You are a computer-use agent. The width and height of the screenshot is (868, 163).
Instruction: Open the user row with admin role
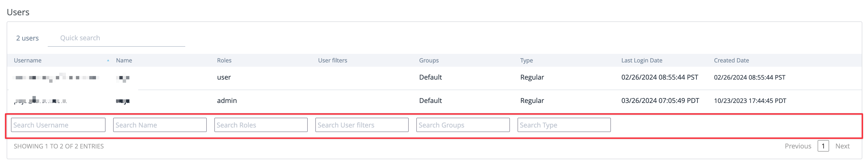point(227,101)
